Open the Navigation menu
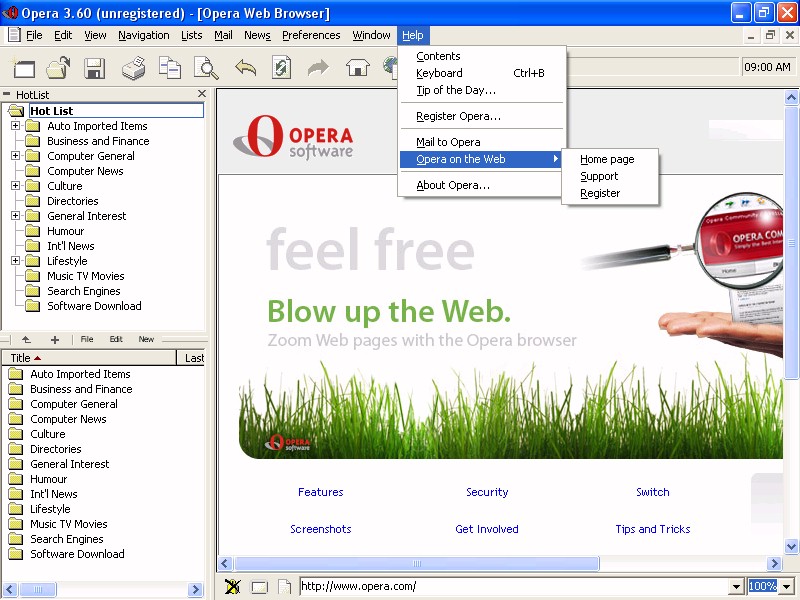800x600 pixels. 144,35
